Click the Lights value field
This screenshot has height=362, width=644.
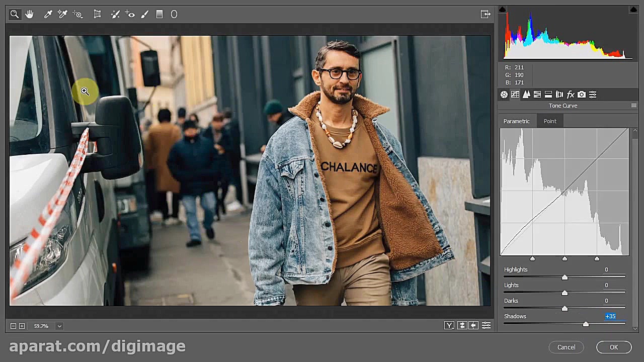coord(611,285)
